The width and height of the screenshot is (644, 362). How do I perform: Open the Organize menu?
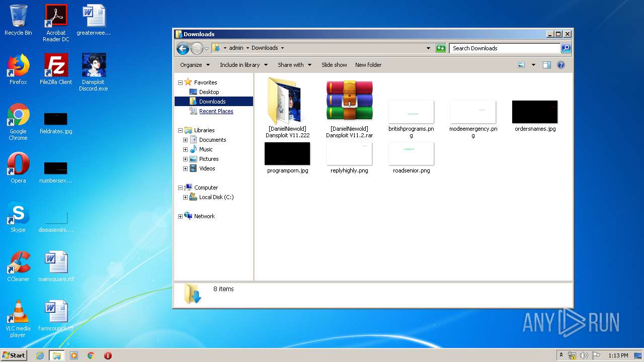coord(195,65)
